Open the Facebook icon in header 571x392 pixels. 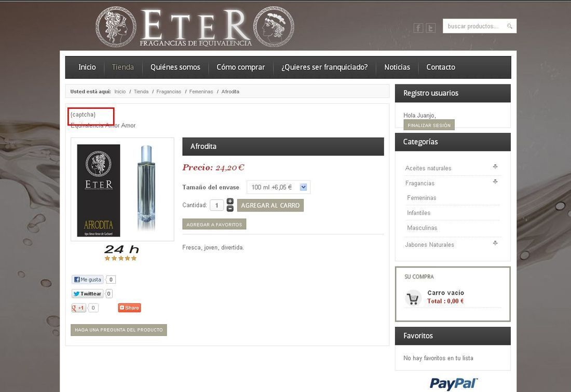418,27
